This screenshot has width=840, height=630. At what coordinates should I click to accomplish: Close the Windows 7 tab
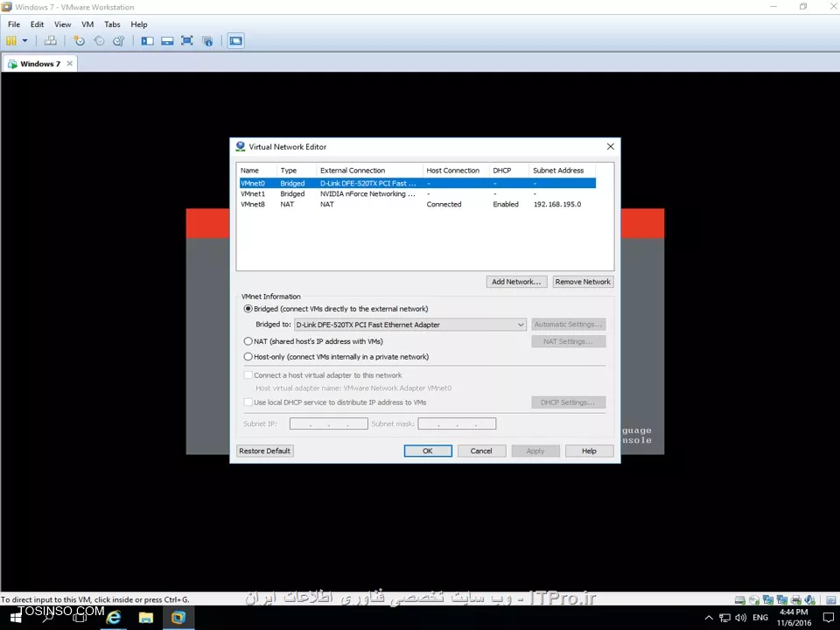pos(70,63)
